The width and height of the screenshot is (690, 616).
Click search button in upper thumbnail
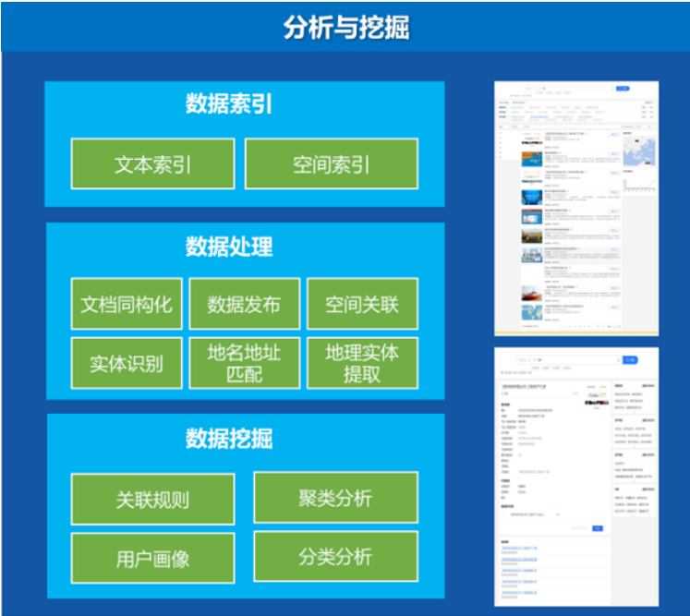[623, 89]
